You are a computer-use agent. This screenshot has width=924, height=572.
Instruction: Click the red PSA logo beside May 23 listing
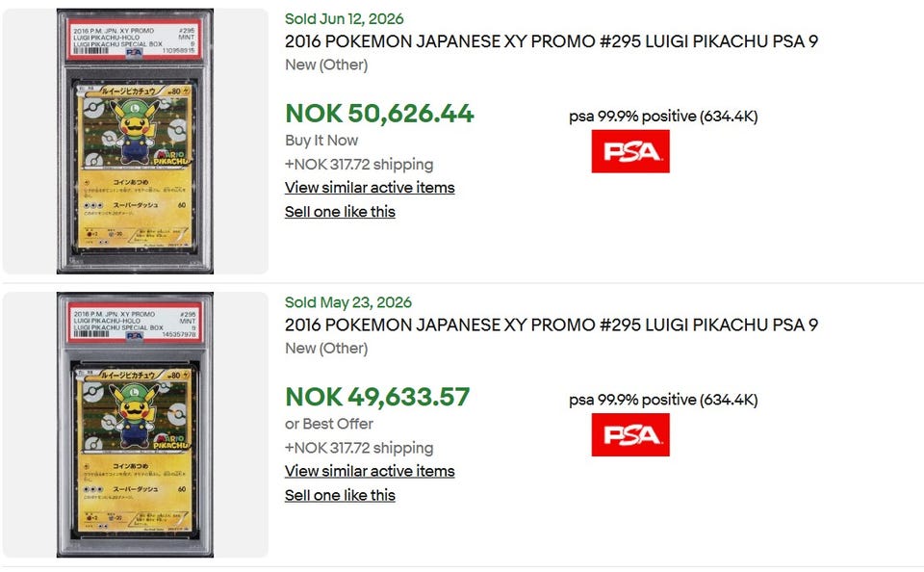[x=629, y=434]
